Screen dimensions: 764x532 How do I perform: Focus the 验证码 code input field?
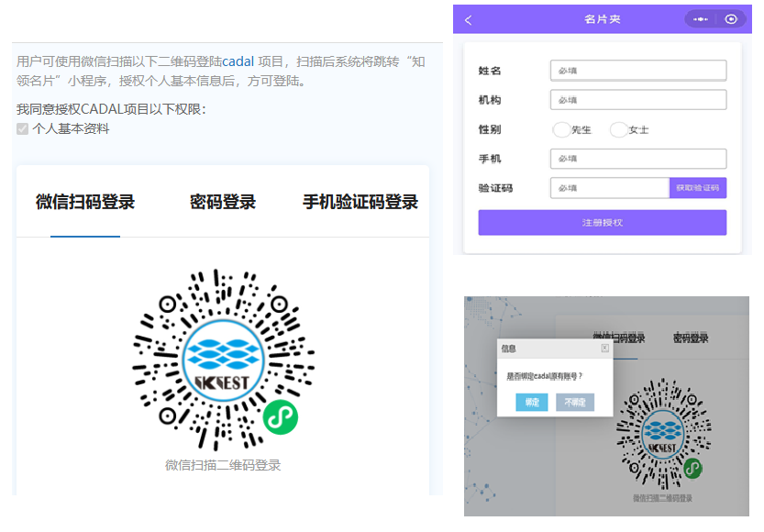click(x=610, y=188)
